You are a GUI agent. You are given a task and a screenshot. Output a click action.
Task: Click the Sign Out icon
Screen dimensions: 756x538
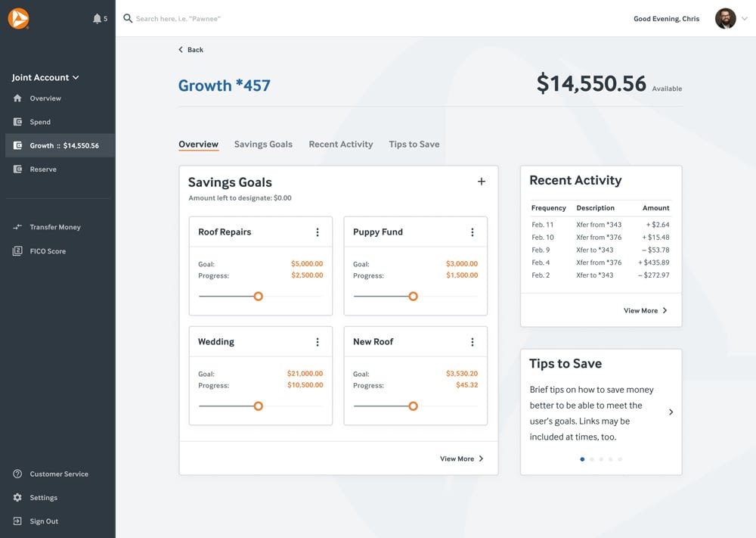coord(17,521)
